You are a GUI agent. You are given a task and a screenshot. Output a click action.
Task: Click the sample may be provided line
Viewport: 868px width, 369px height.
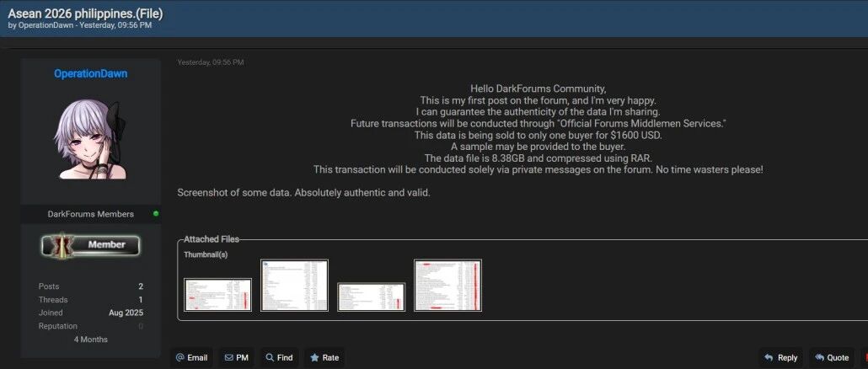[x=538, y=147]
